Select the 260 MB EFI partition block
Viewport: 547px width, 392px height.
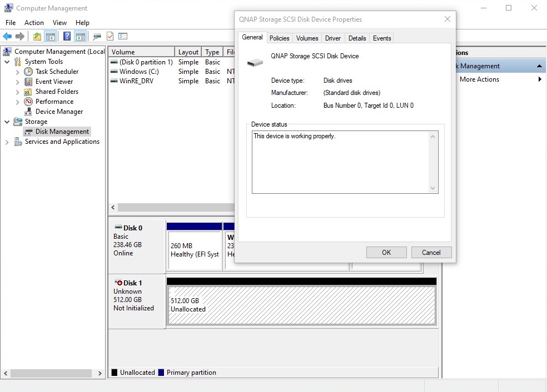click(195, 250)
